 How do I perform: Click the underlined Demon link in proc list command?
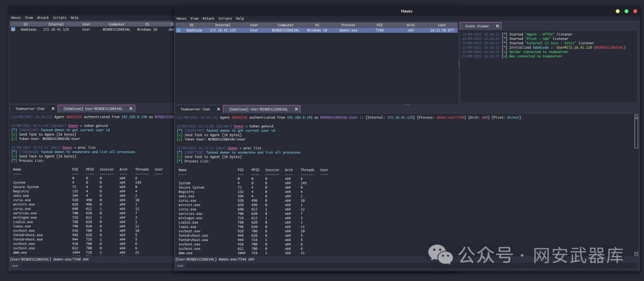[x=233, y=148]
